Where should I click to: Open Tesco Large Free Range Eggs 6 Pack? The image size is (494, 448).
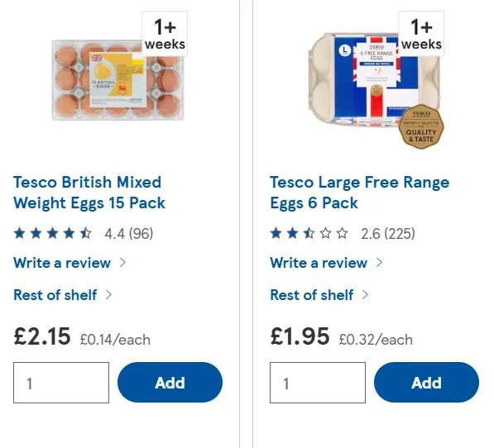pos(359,193)
